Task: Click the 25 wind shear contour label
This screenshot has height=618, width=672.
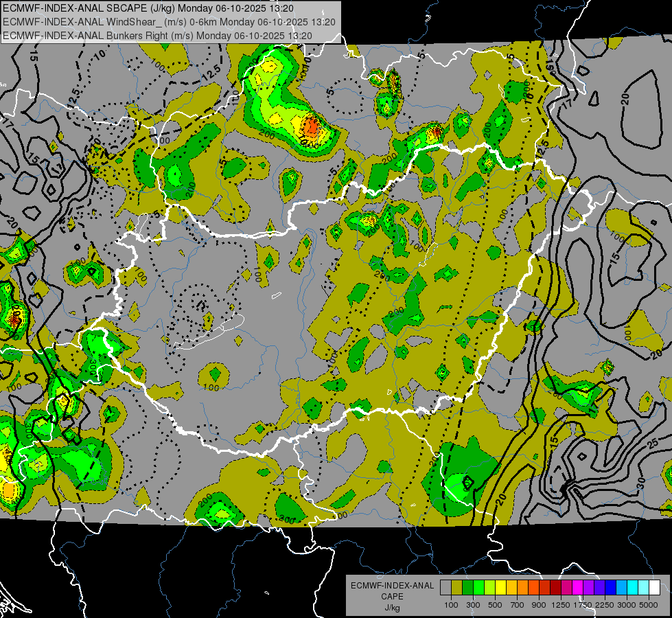Action: [653, 444]
